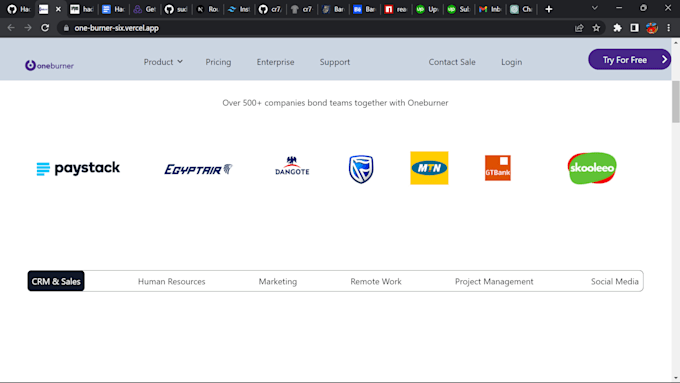Screen dimensions: 680x383
Task: Open the Enterprise nav link
Action: 275,62
